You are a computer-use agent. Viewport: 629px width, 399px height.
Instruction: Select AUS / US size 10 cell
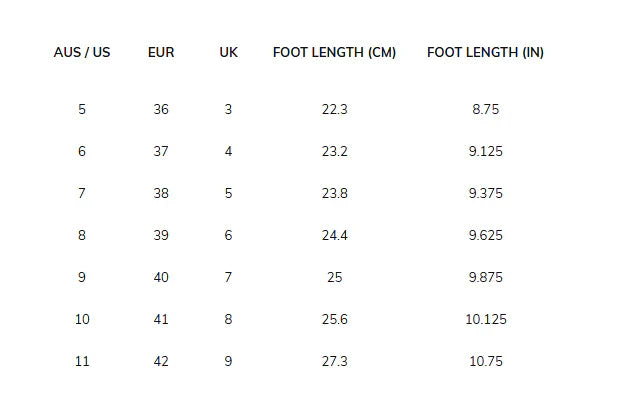[x=82, y=320]
